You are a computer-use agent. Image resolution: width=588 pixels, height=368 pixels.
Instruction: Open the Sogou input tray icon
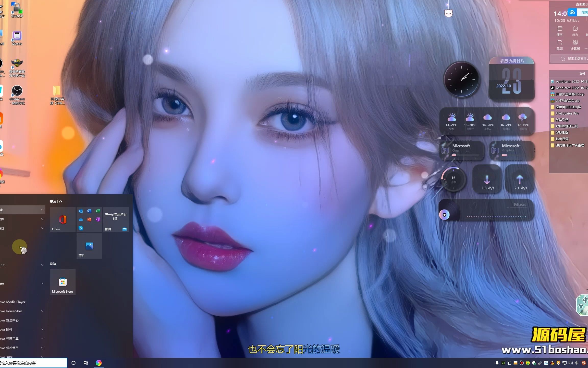click(583, 363)
